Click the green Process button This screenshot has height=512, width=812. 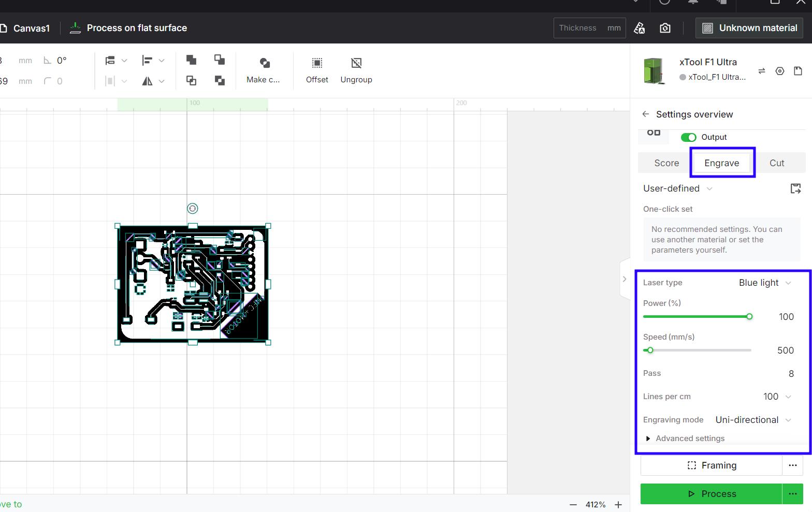click(x=712, y=494)
